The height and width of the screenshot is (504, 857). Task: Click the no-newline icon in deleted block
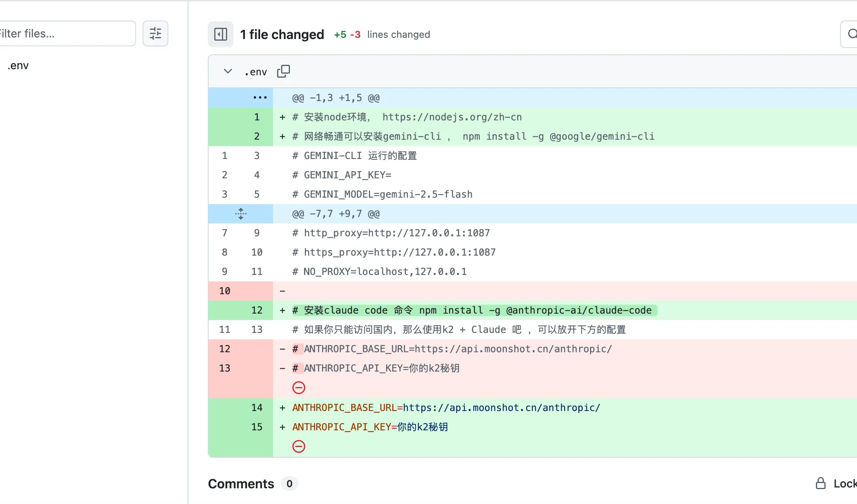coord(299,387)
